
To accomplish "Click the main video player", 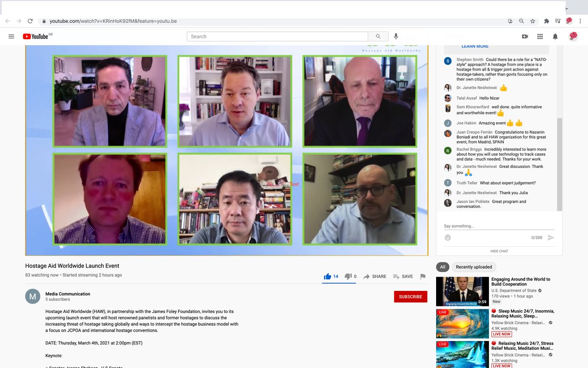I will [x=227, y=150].
